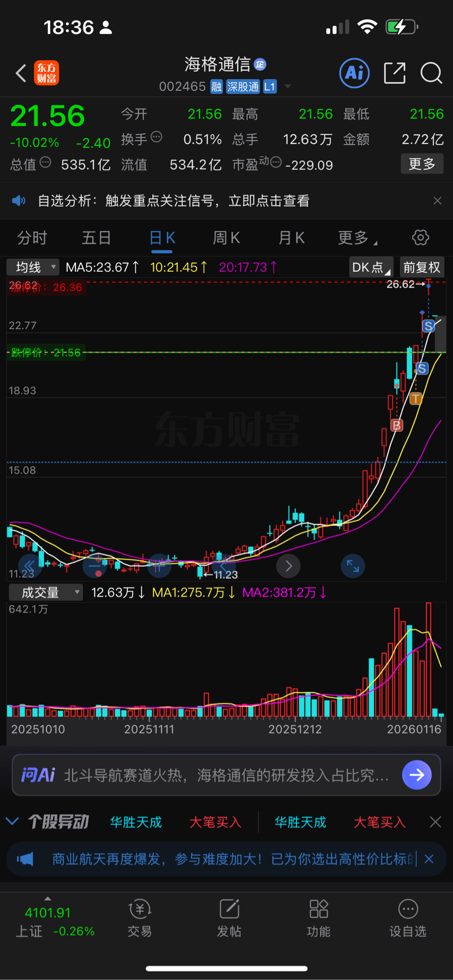Open the 均线 indicator dropdown
This screenshot has height=980, width=453.
coord(33,267)
